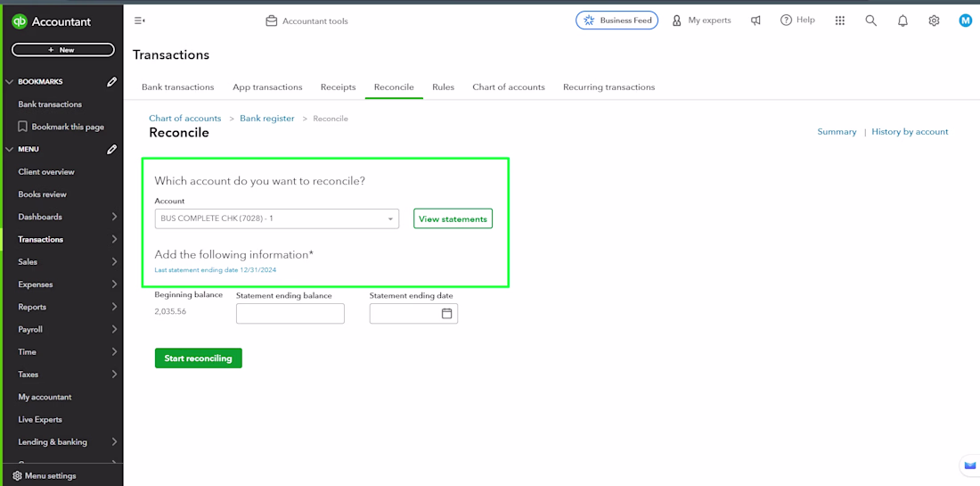Open History by account link
Image resolution: width=980 pixels, height=486 pixels.
click(910, 132)
